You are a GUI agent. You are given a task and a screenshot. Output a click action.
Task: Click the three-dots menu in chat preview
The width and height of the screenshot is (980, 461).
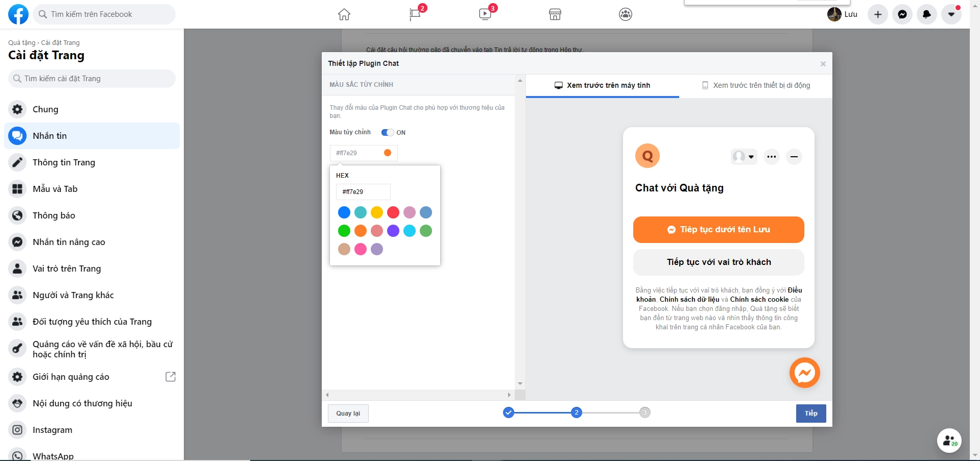click(772, 157)
